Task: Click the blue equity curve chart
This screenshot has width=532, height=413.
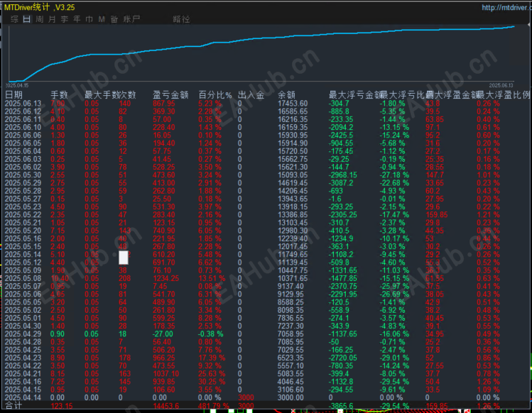Action: (x=261, y=53)
